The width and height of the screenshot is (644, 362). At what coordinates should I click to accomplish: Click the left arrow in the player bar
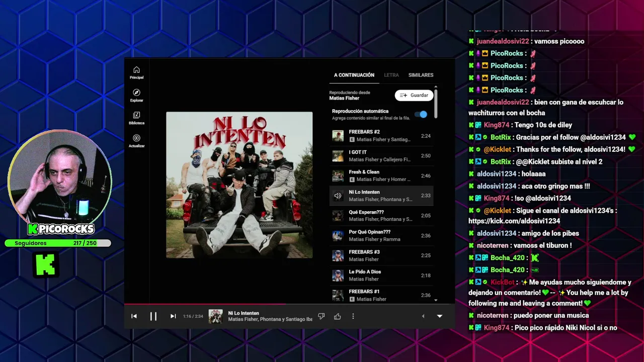[x=423, y=316]
